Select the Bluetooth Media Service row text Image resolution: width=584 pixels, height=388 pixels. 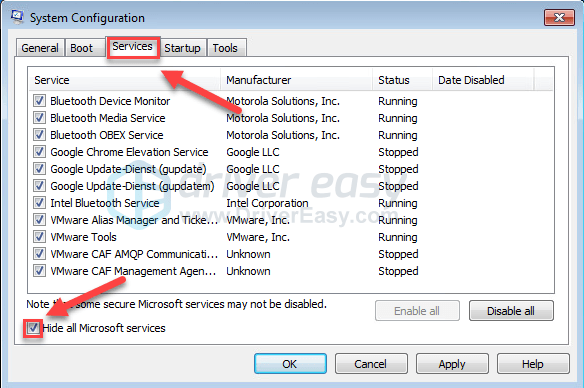click(108, 118)
